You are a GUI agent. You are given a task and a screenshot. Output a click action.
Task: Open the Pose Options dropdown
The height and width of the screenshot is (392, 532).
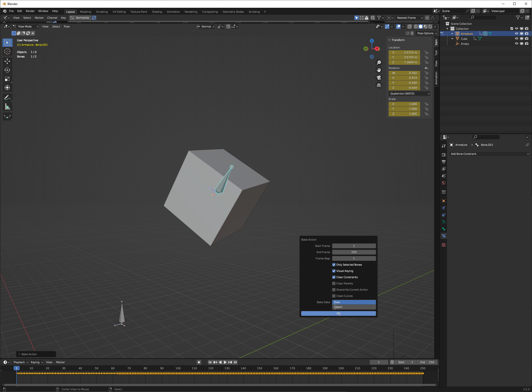427,33
